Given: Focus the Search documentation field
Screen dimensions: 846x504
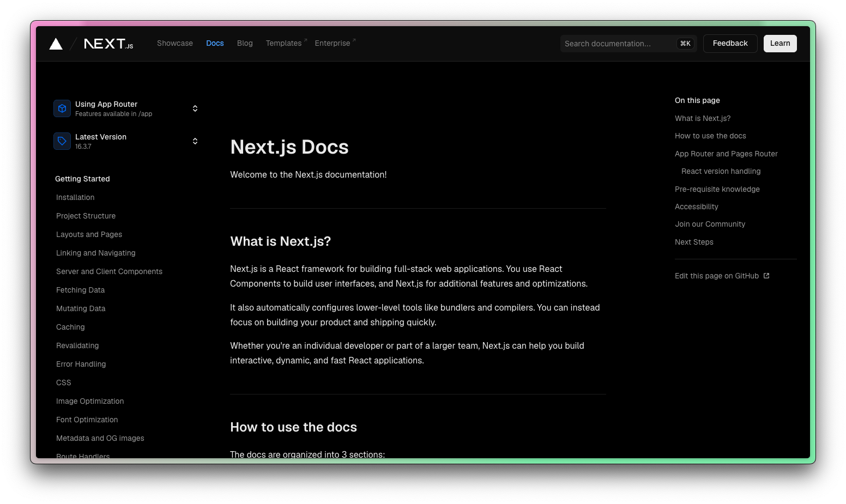Looking at the screenshot, I should click(x=629, y=44).
